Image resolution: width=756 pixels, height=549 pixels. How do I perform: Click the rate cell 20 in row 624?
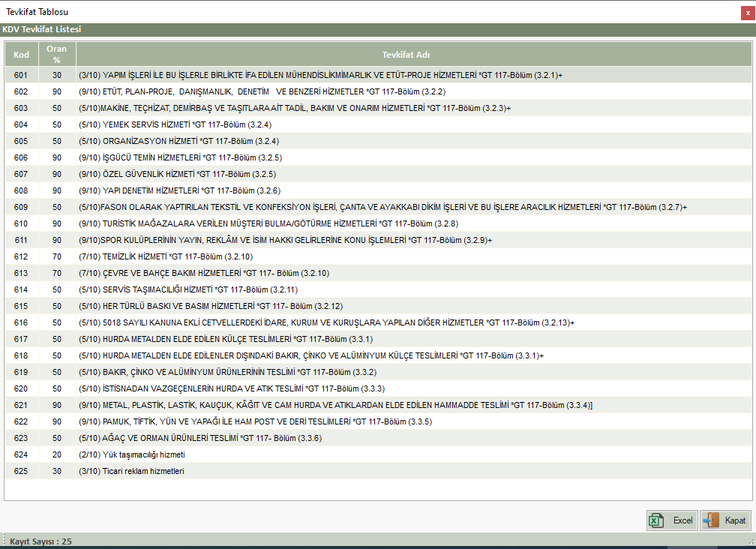tap(57, 454)
